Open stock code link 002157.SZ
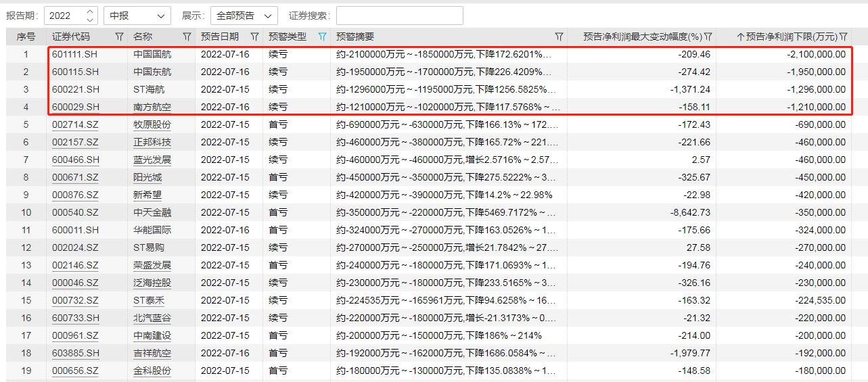868x382 pixels. tap(75, 142)
